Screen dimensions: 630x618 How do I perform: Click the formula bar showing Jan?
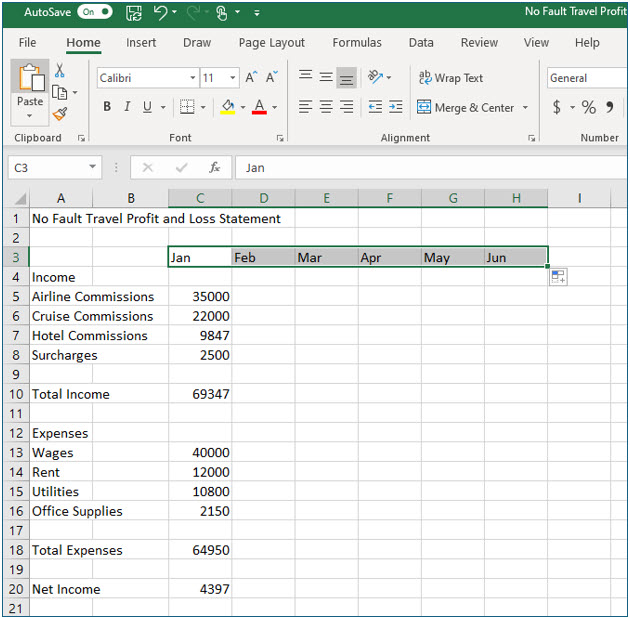[432, 168]
